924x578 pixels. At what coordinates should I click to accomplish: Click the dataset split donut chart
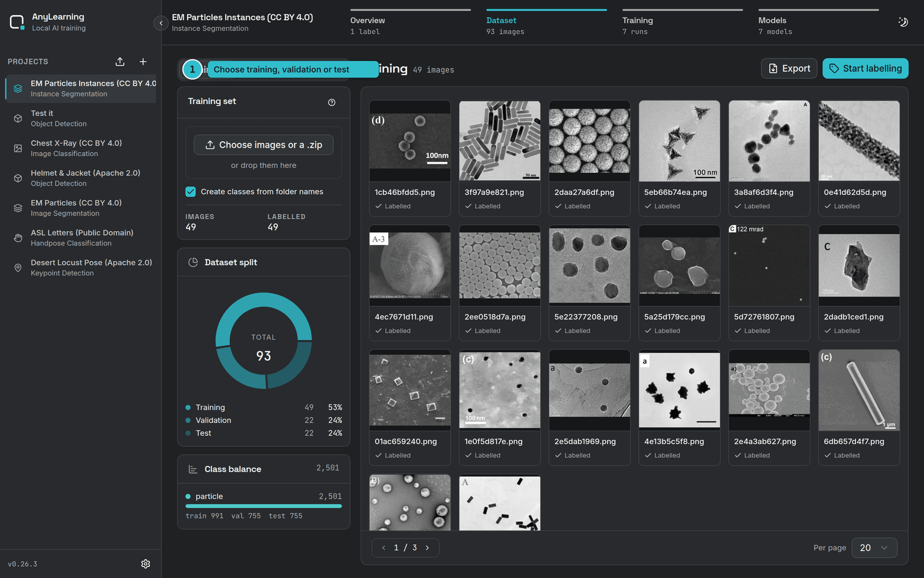tap(263, 341)
